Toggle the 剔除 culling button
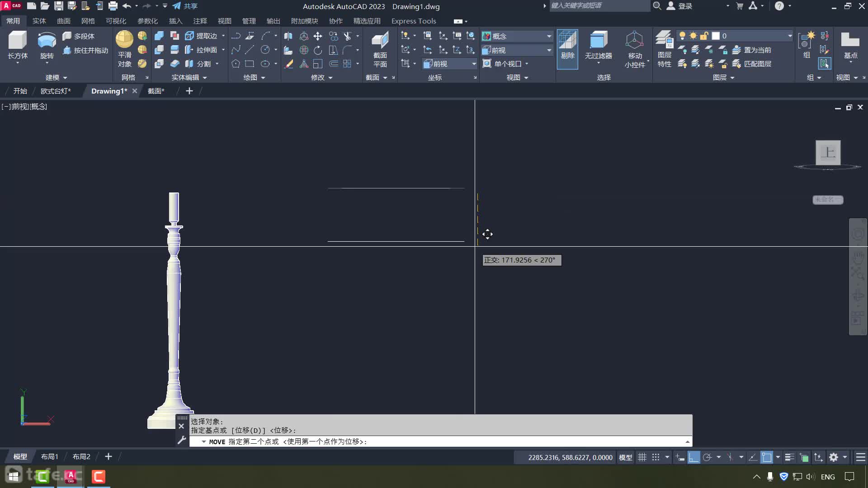This screenshot has width=868, height=488. 567,49
